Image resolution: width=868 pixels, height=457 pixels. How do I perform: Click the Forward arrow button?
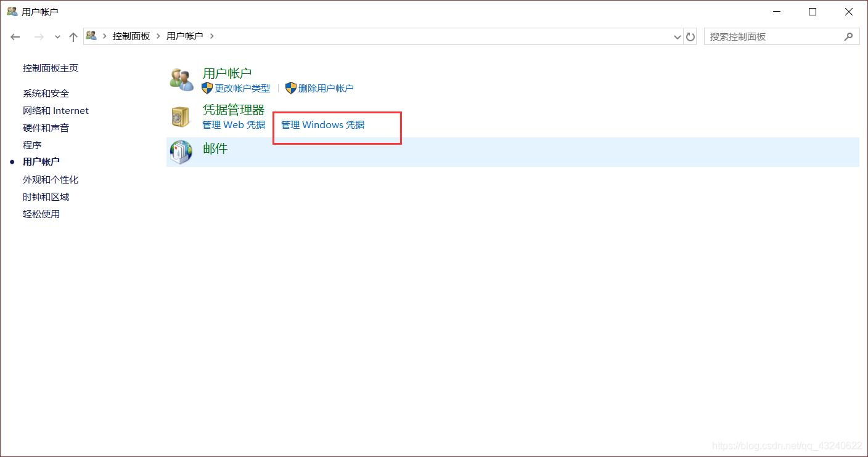(x=39, y=37)
